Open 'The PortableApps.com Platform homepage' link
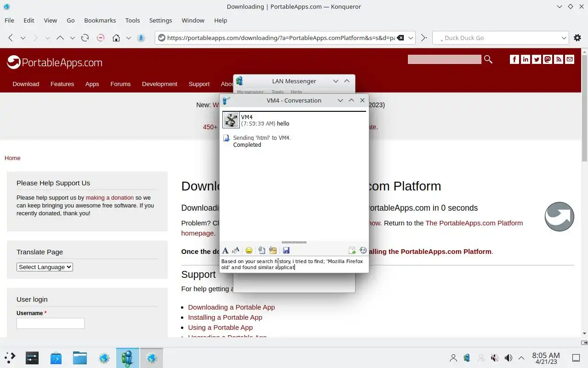The height and width of the screenshot is (368, 588). pyautogui.click(x=474, y=223)
